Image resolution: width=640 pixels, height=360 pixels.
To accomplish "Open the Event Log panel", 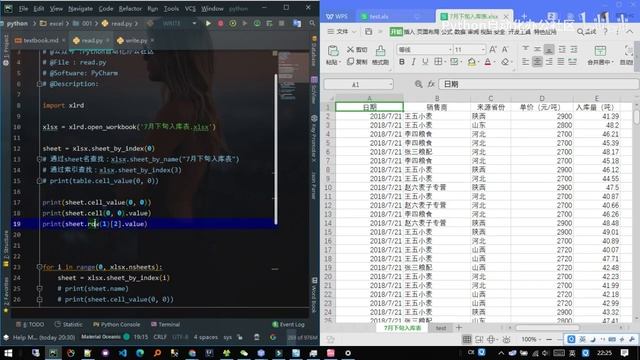I will (288, 324).
